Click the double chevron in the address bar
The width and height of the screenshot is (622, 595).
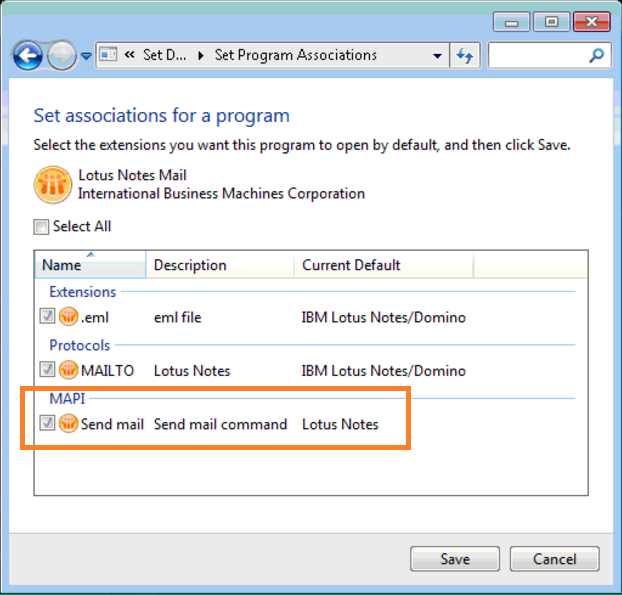click(x=129, y=54)
